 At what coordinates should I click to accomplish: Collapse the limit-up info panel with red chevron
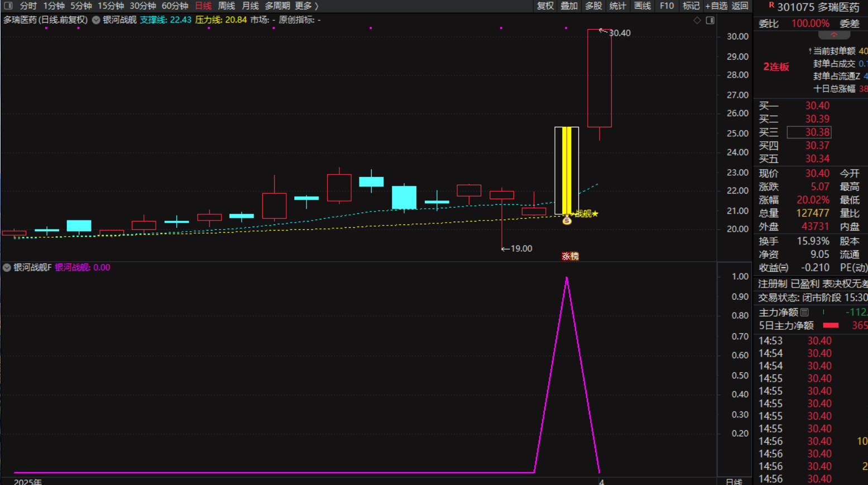(834, 35)
